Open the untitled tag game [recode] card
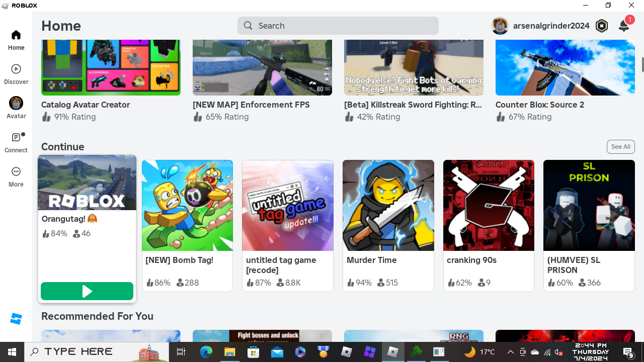This screenshot has height=362, width=644. (288, 226)
